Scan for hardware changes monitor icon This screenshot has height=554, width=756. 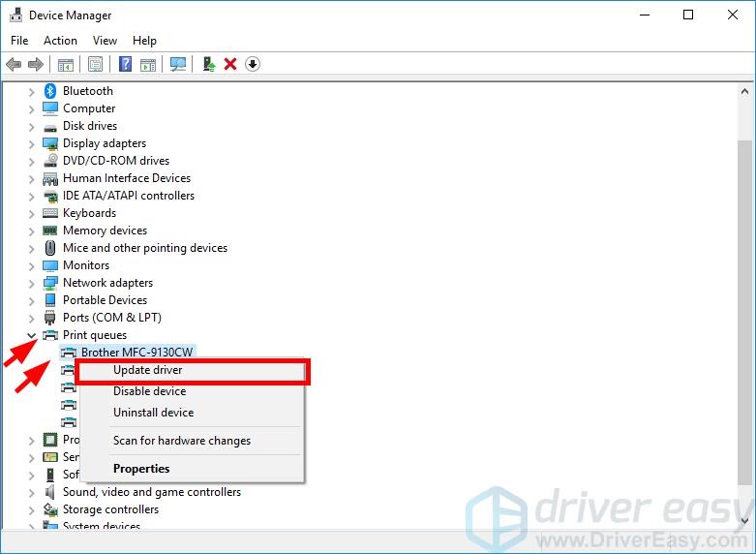point(178,64)
